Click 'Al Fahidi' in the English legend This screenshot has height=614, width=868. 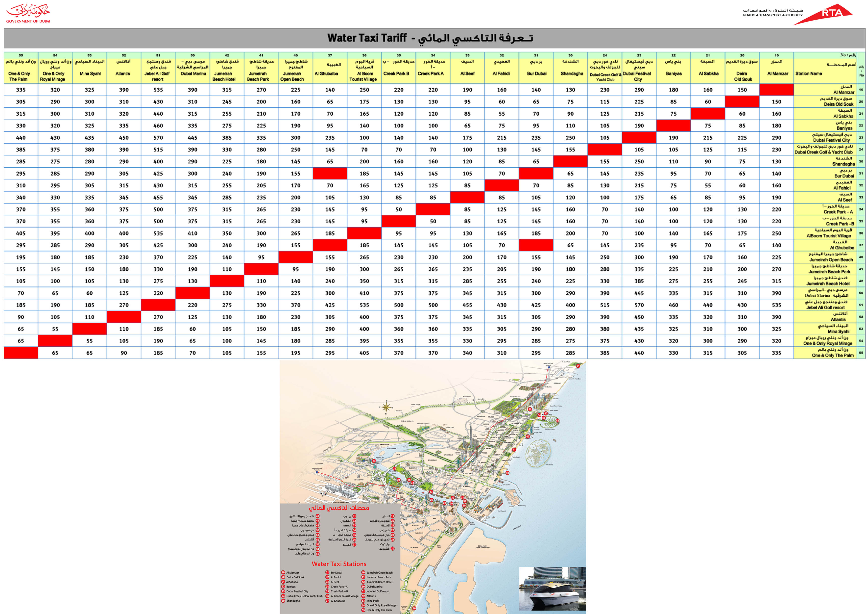click(336, 577)
